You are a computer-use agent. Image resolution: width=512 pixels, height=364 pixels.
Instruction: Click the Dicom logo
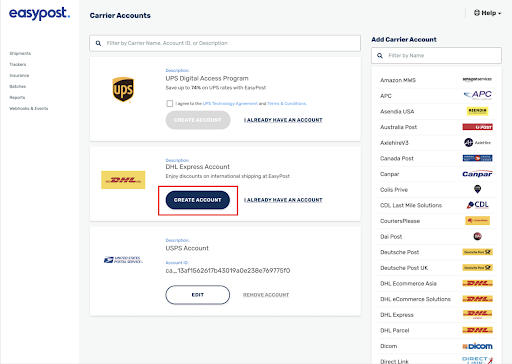pos(477,346)
